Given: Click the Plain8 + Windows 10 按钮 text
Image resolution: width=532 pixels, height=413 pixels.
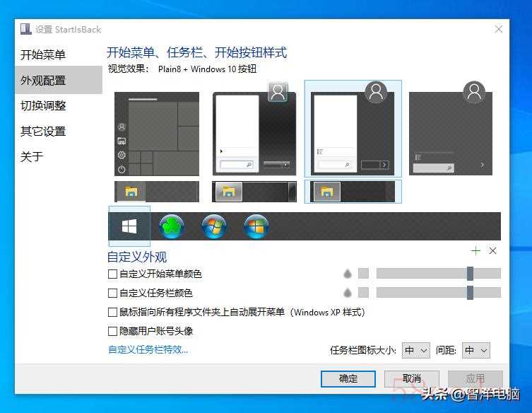Looking at the screenshot, I should pos(207,69).
